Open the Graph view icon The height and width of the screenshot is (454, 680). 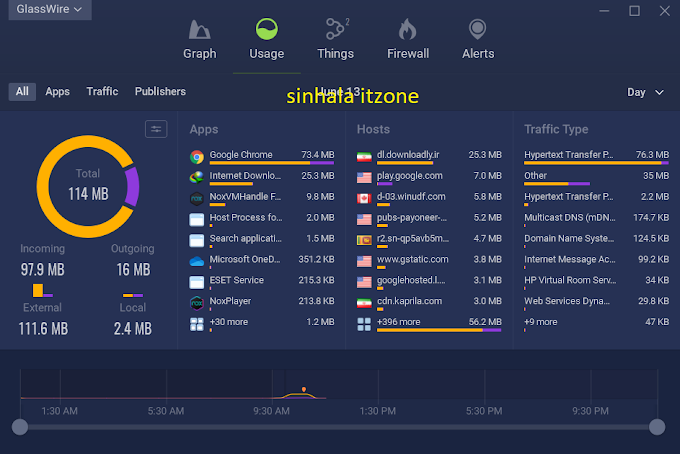coord(199,29)
